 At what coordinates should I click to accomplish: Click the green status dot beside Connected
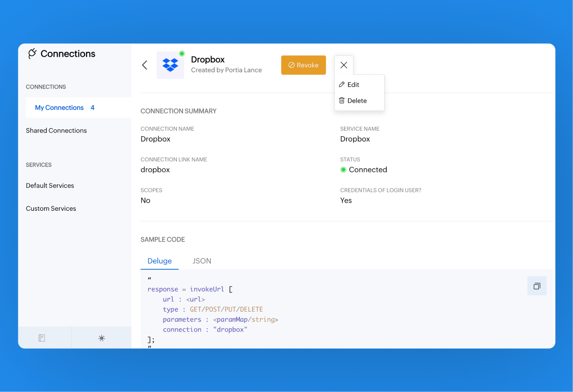(x=343, y=170)
